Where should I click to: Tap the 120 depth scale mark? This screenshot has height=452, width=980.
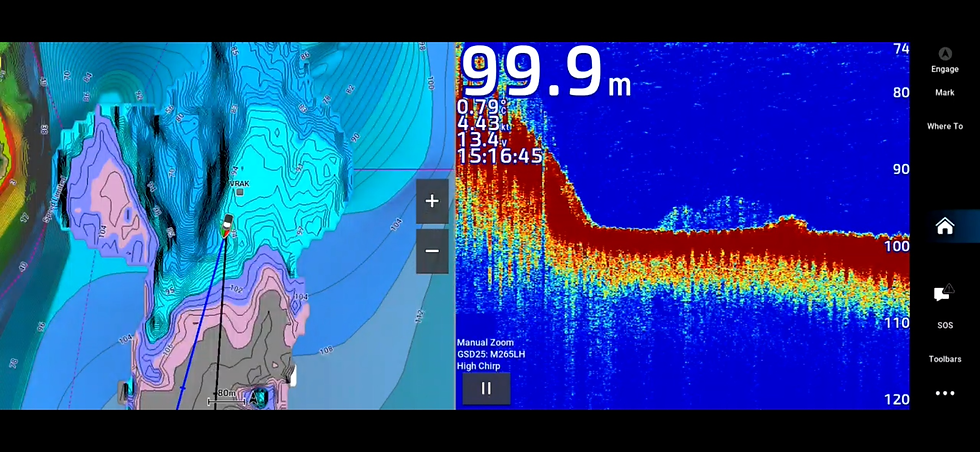(897, 399)
